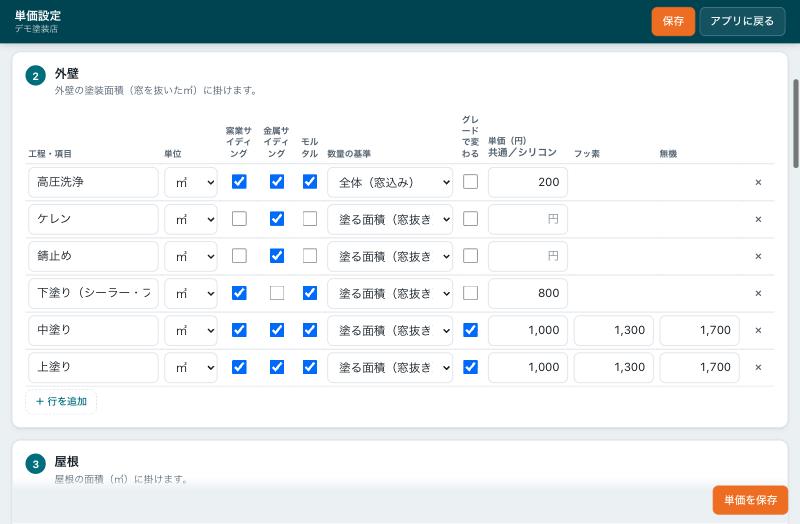Open unit dropdown for 中塗り
The image size is (800, 524).
coord(191,330)
